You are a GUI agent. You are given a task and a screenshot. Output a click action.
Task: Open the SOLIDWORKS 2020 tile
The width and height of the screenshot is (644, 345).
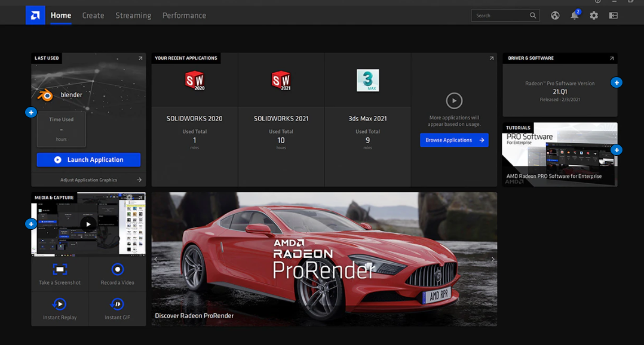(x=195, y=80)
